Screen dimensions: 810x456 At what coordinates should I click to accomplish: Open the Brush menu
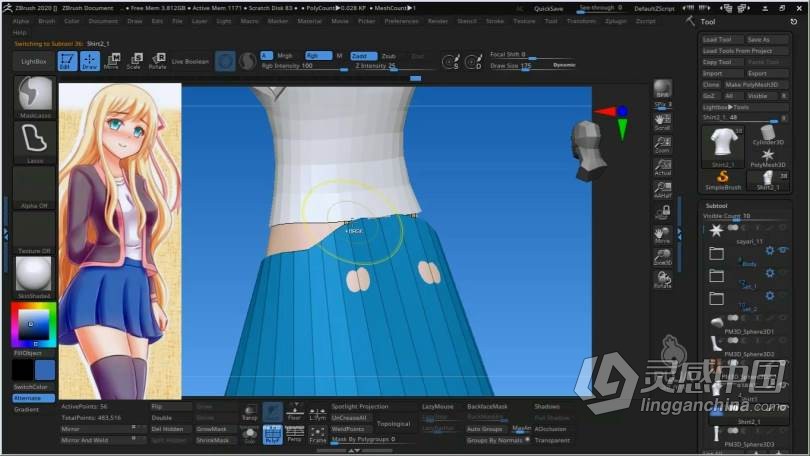(46, 21)
